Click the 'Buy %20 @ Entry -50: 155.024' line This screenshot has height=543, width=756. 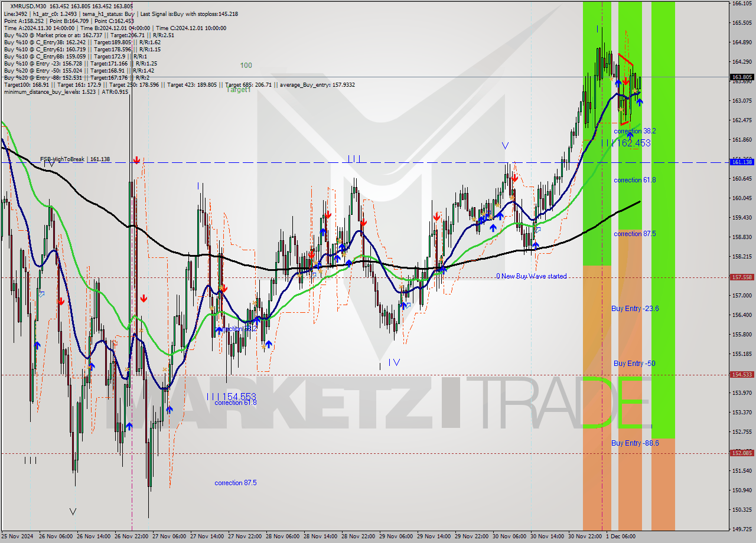click(79, 70)
